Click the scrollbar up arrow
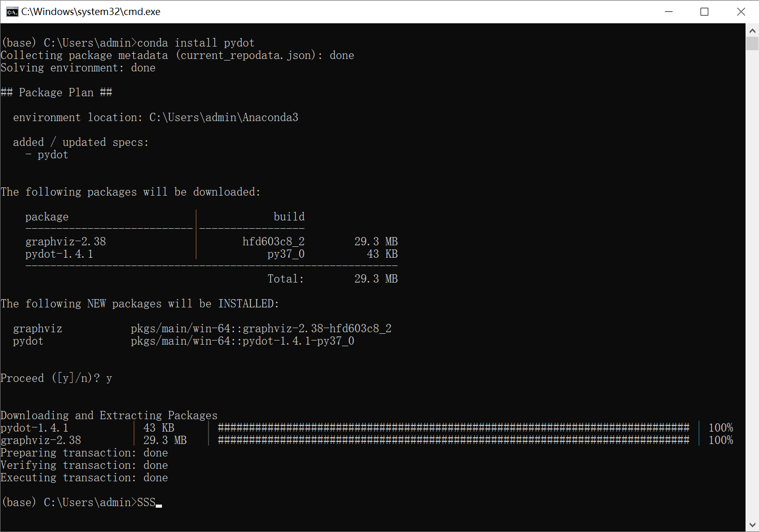 [752, 31]
